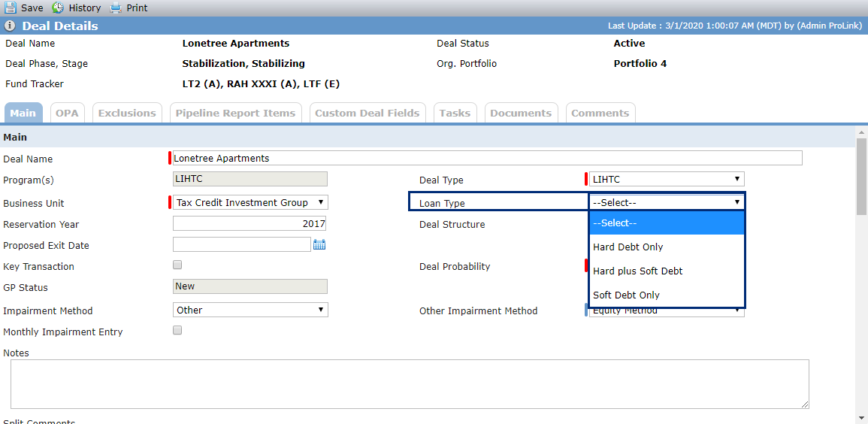Open the Tasks tab
Viewport: 868px width, 424px height.
click(455, 113)
